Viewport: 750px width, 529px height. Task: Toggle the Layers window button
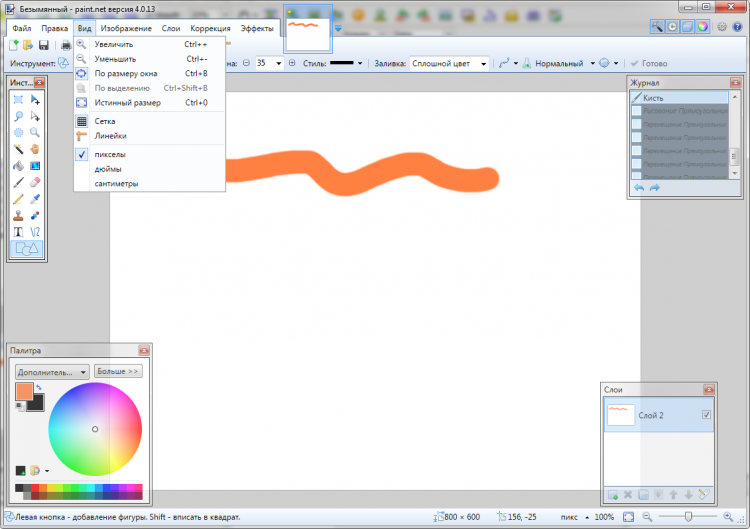pyautogui.click(x=687, y=27)
